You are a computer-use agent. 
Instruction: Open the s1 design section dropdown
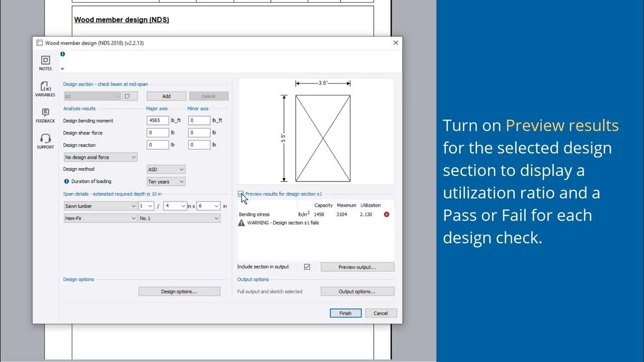point(92,96)
